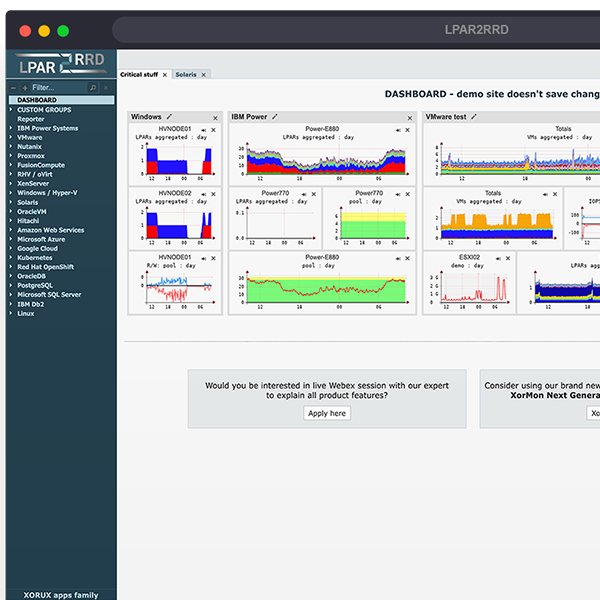Click the Filter text input field

coord(58,88)
